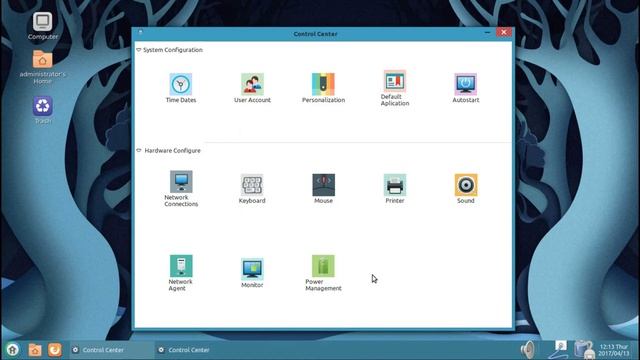Minimize the Control Center window
This screenshot has width=640, height=360.
coord(487,32)
